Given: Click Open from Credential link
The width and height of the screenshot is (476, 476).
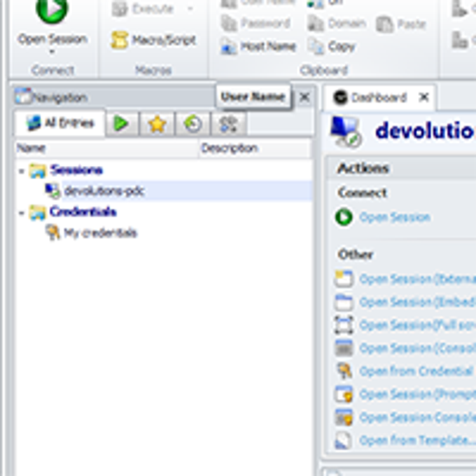Looking at the screenshot, I should (x=416, y=371).
